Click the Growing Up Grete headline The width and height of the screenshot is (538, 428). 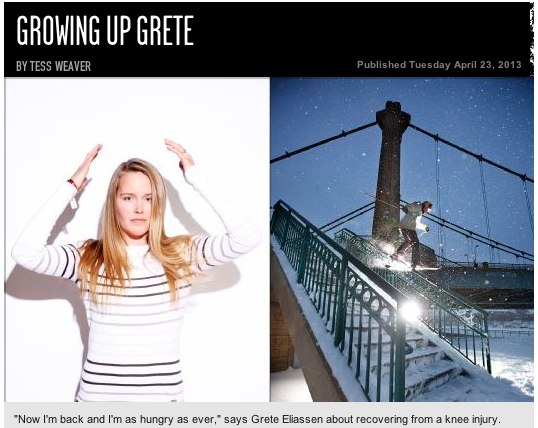[105, 31]
